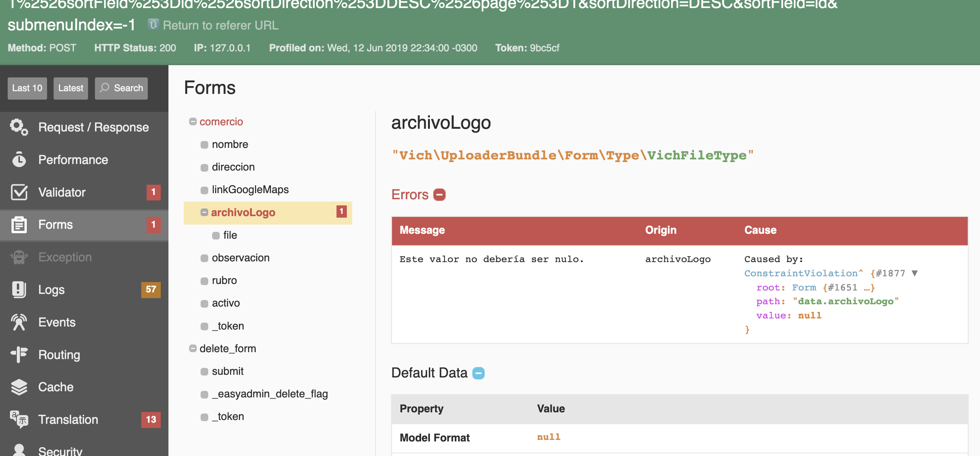Click the Model Format null value

[549, 437]
